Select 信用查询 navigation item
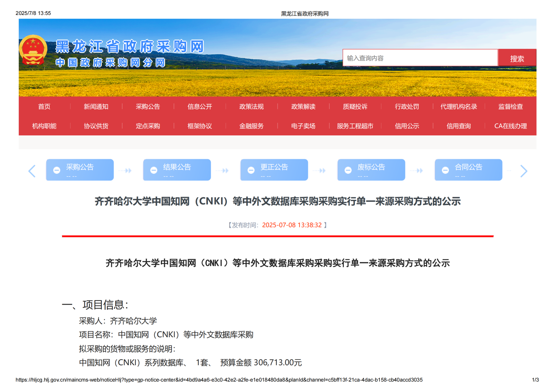Image resolution: width=555 pixels, height=392 pixels. click(459, 126)
